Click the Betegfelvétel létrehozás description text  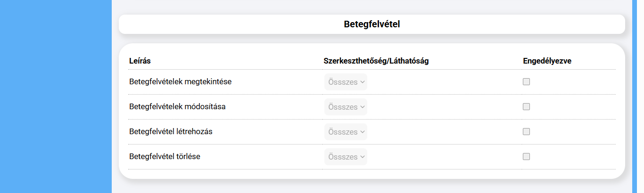[x=171, y=132]
